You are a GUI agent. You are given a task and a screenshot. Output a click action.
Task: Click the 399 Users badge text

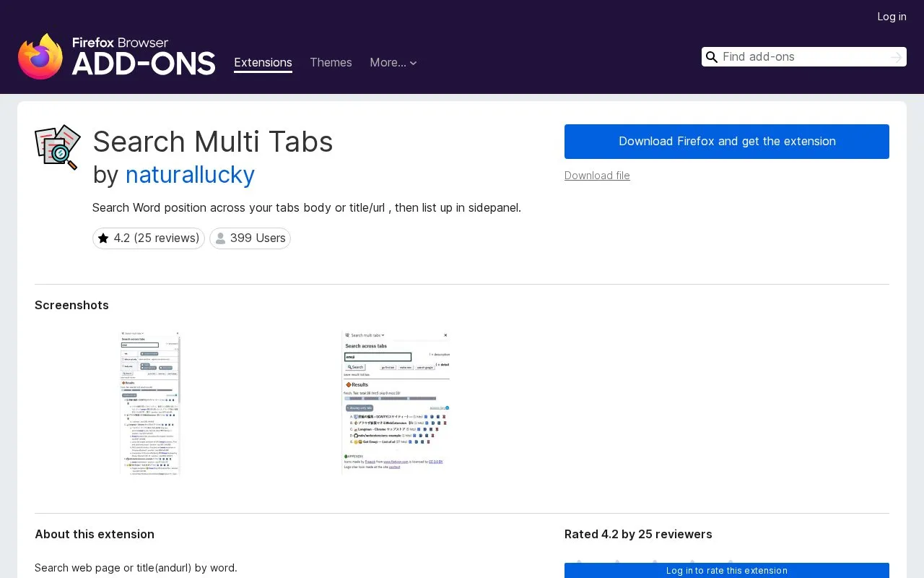(258, 238)
